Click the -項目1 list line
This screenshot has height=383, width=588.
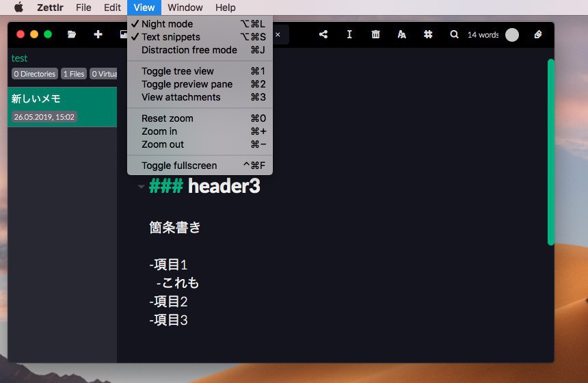[168, 265]
